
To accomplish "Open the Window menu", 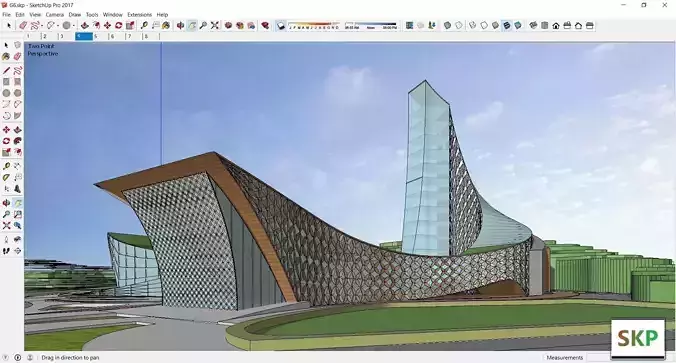I will [x=113, y=15].
